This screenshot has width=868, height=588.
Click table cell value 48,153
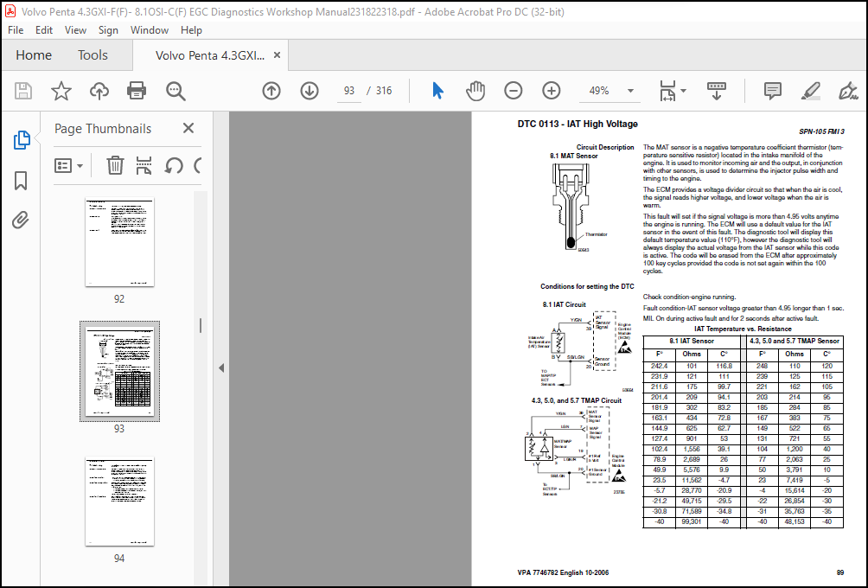[795, 521]
